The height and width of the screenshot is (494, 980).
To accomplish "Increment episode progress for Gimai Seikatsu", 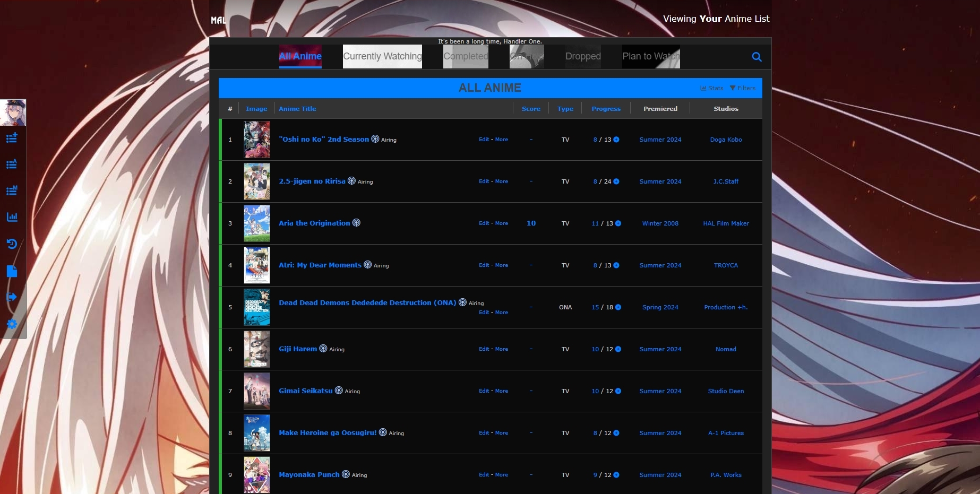I will [618, 391].
